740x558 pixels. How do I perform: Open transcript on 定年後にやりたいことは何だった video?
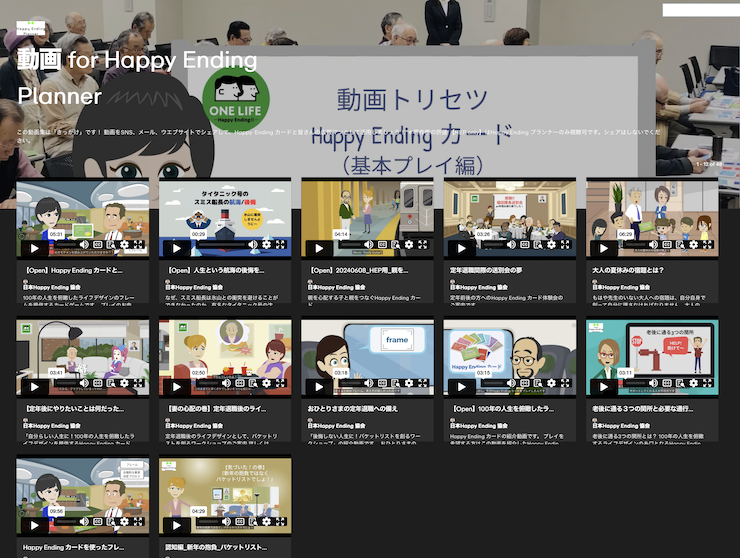coord(111,383)
